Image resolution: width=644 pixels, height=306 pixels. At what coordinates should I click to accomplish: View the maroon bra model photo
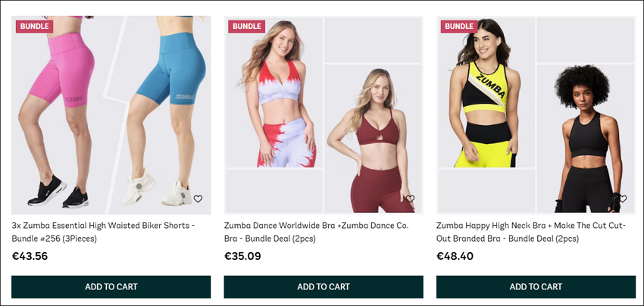[x=373, y=139]
